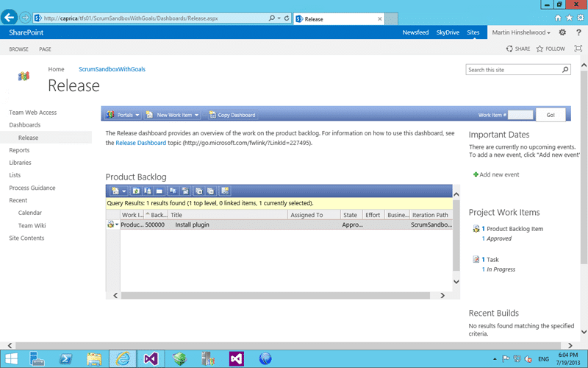
Task: Click the refresh icon in the address bar
Action: point(287,18)
